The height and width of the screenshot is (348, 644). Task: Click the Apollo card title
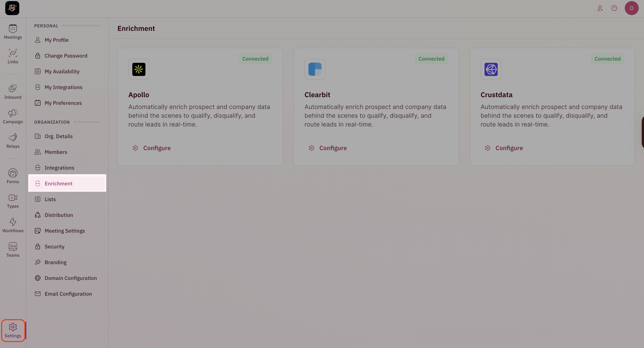click(x=139, y=95)
